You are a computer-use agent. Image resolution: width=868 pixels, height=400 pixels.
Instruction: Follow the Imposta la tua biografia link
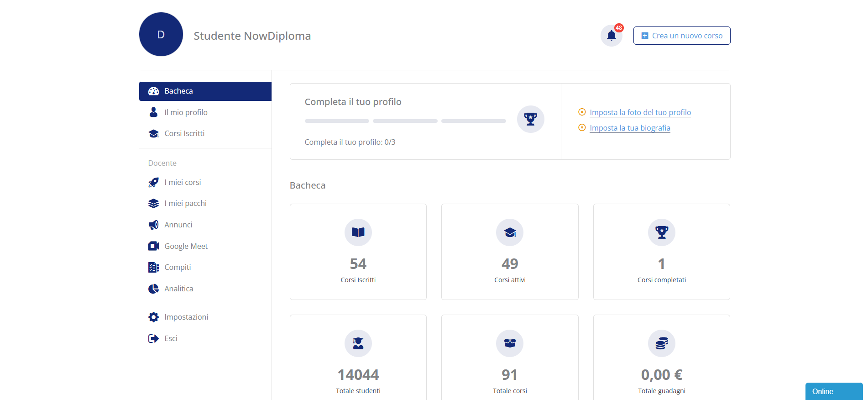(x=630, y=128)
